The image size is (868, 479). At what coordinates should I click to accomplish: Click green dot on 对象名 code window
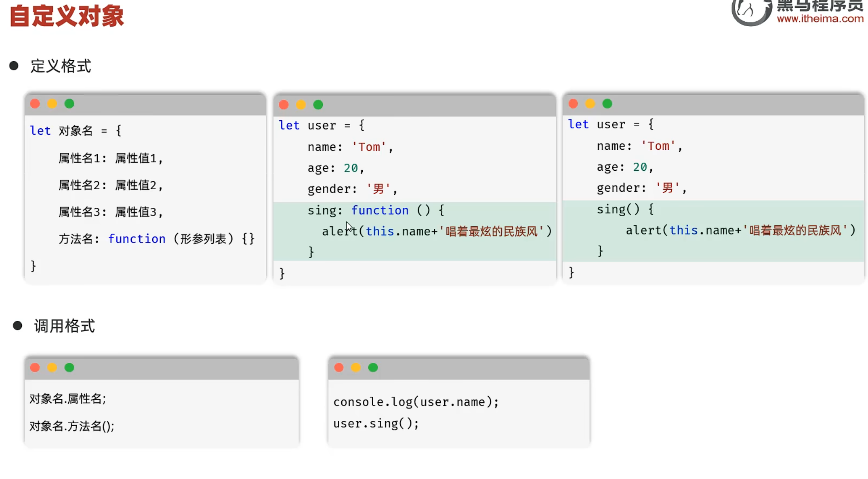pos(69,104)
